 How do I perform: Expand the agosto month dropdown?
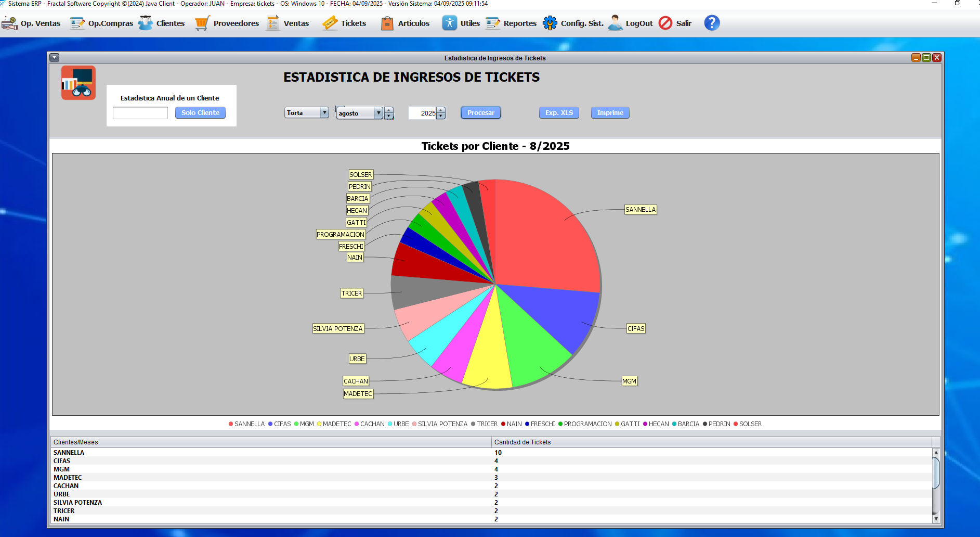[x=378, y=113]
